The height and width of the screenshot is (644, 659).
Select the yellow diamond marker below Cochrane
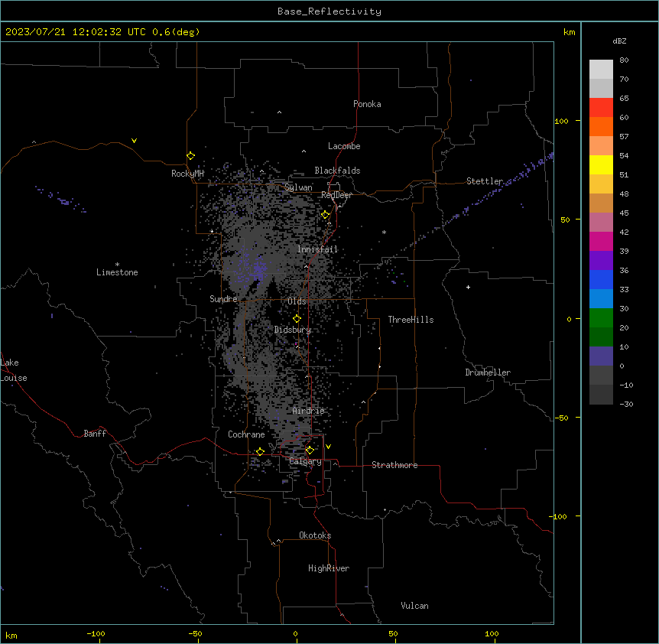pyautogui.click(x=260, y=451)
